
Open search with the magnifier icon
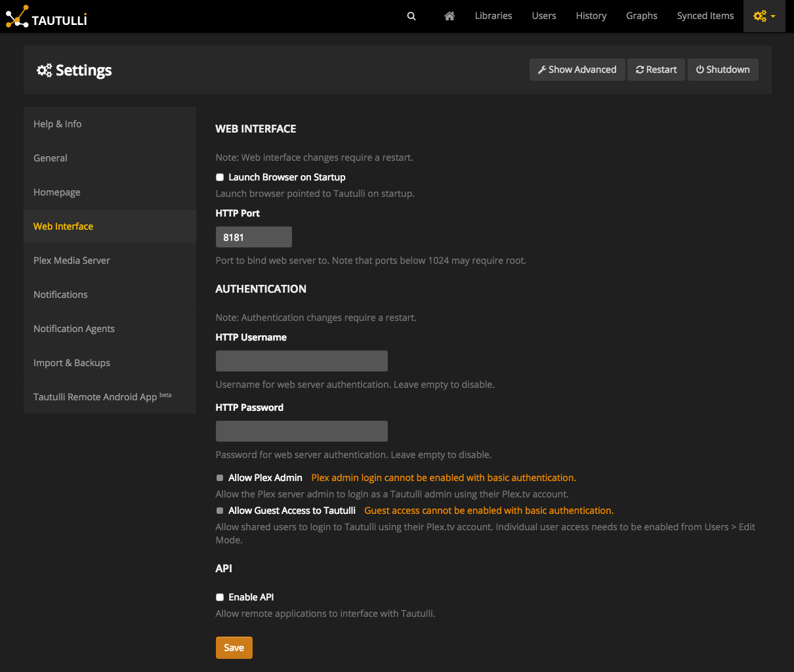coord(411,16)
